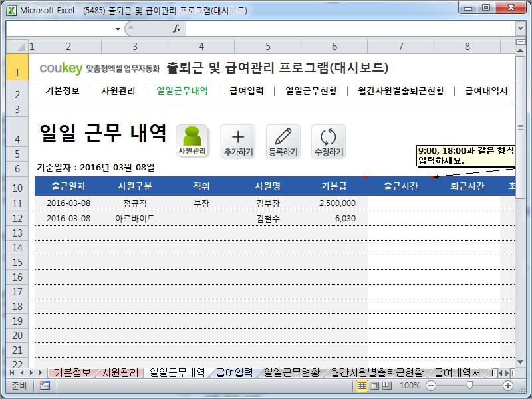Click 기준일자 2016년 03월 08일 cell

96,168
